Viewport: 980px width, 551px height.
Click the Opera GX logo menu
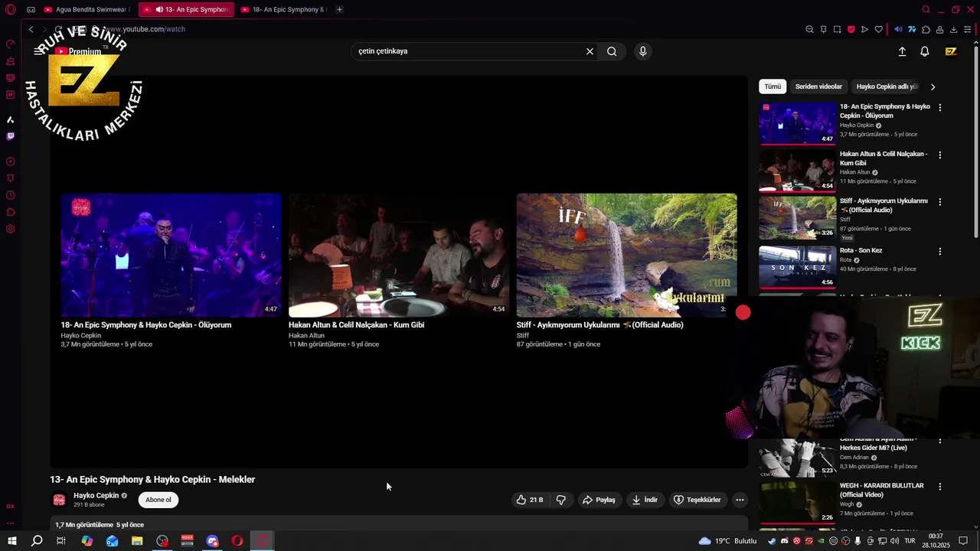point(10,9)
